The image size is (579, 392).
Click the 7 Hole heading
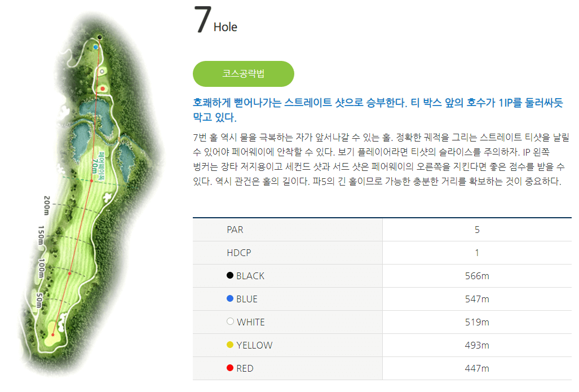214,19
